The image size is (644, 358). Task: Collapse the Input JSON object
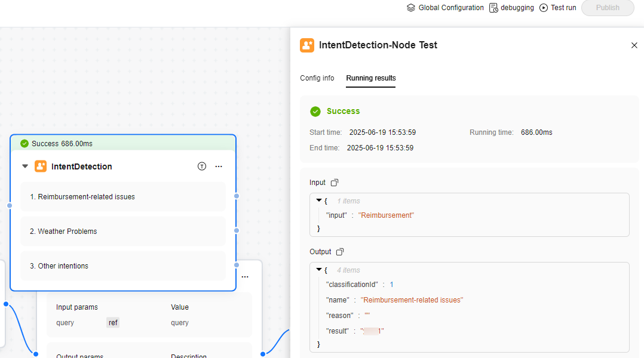pyautogui.click(x=319, y=201)
